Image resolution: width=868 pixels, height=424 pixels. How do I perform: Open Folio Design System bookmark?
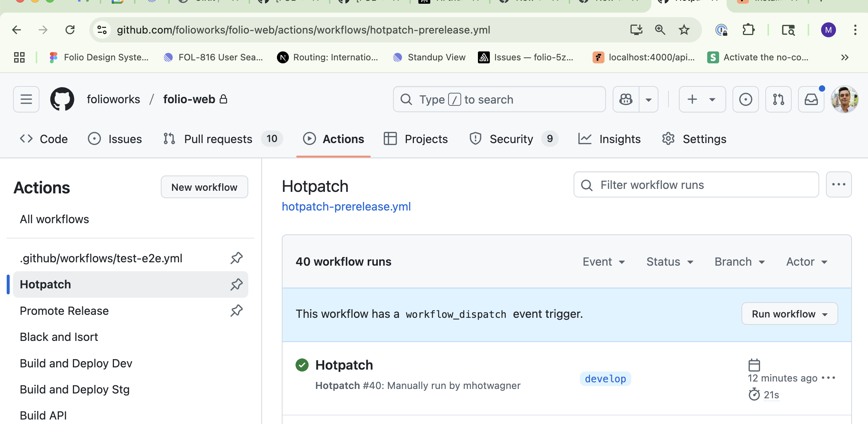pos(99,57)
